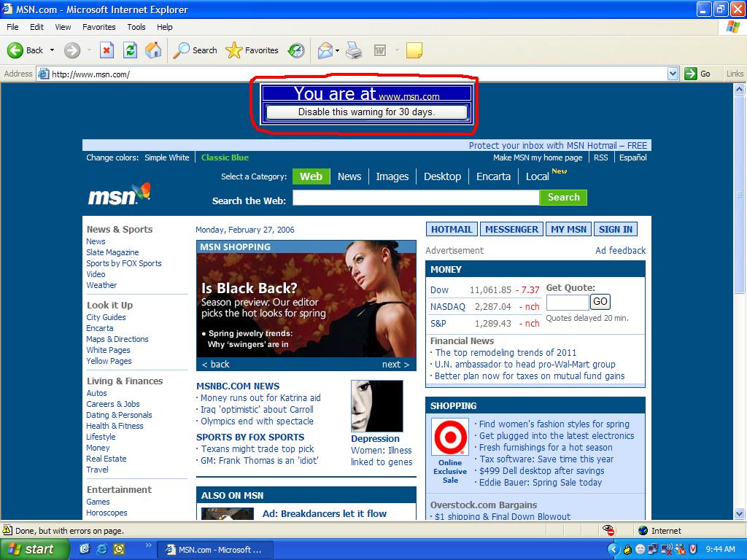
Task: Select the News search category
Action: click(349, 176)
